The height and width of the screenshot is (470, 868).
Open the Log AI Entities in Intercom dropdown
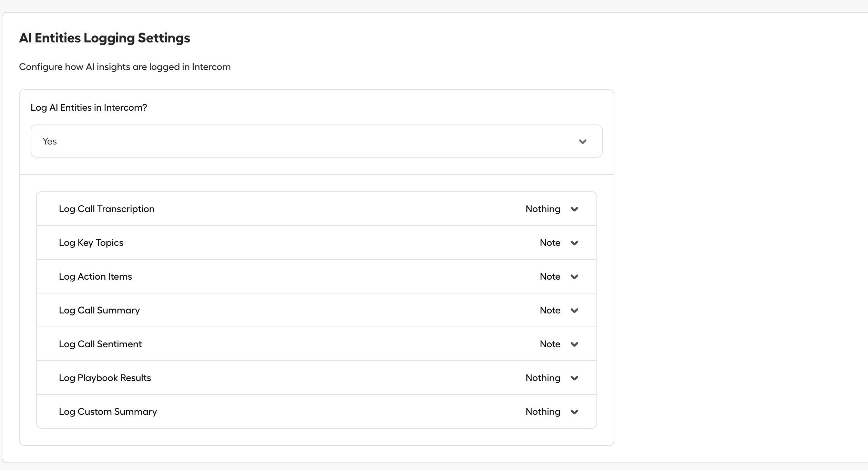[x=316, y=141]
